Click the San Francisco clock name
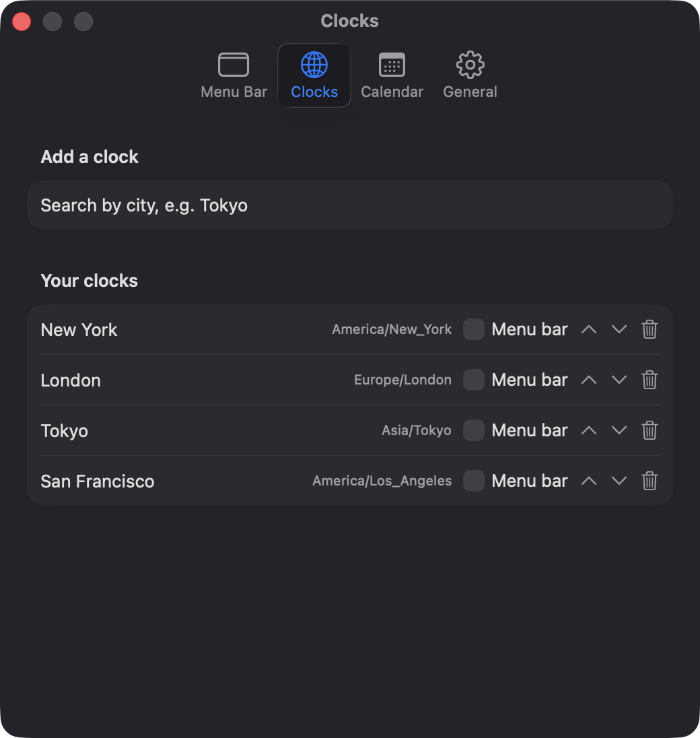 click(98, 481)
